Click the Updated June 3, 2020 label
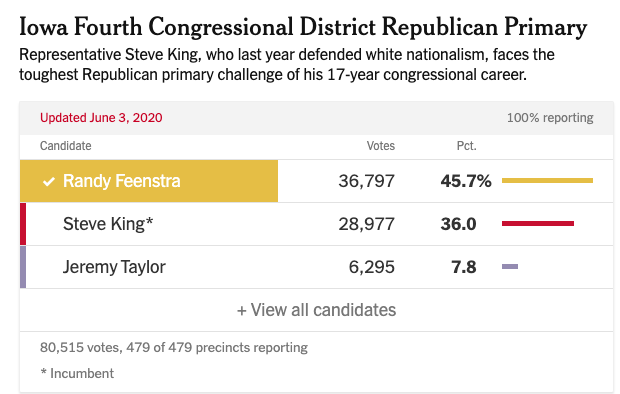Screen dimensions: 620x394 click(x=101, y=118)
